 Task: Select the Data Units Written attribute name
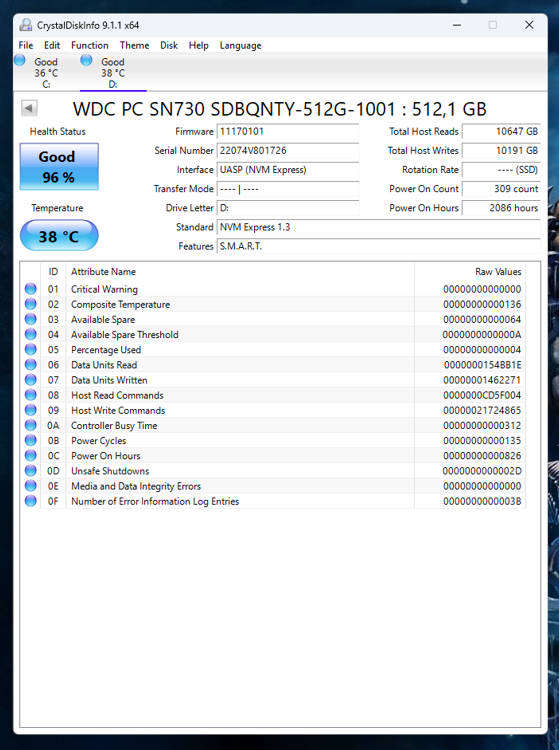[109, 380]
